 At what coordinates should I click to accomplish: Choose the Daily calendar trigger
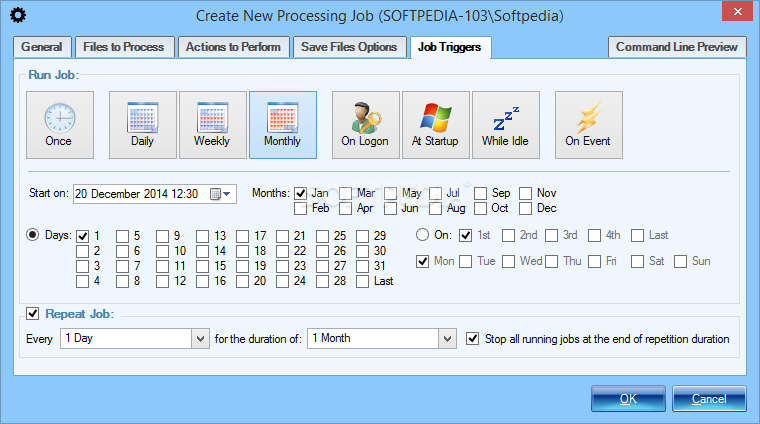click(x=142, y=125)
